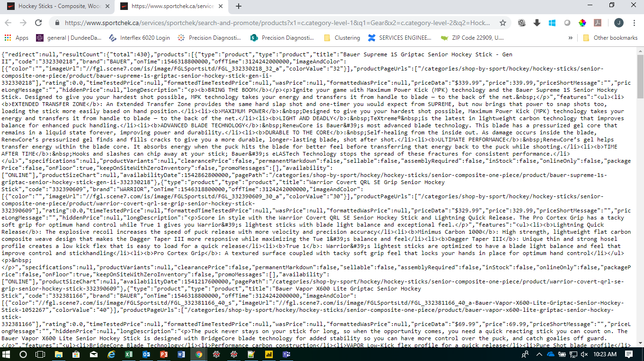This screenshot has width=644, height=361.
Task: Open the SERVICES ENGINEE... bookmark
Action: tap(400, 38)
